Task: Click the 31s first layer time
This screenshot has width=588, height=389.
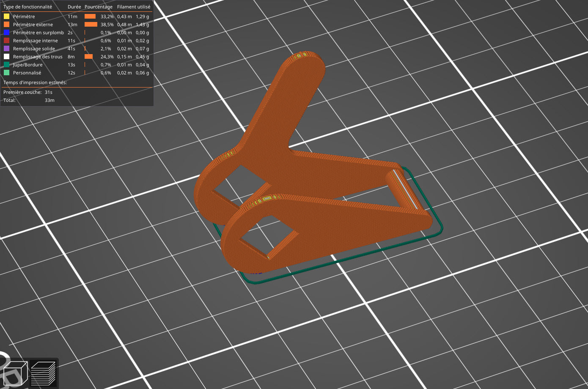Action: [x=49, y=92]
